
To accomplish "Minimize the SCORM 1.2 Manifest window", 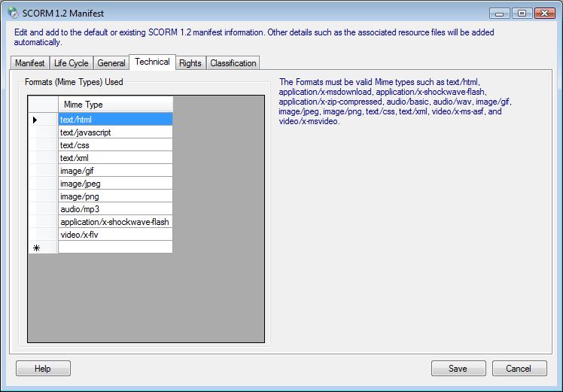I will (x=500, y=14).
